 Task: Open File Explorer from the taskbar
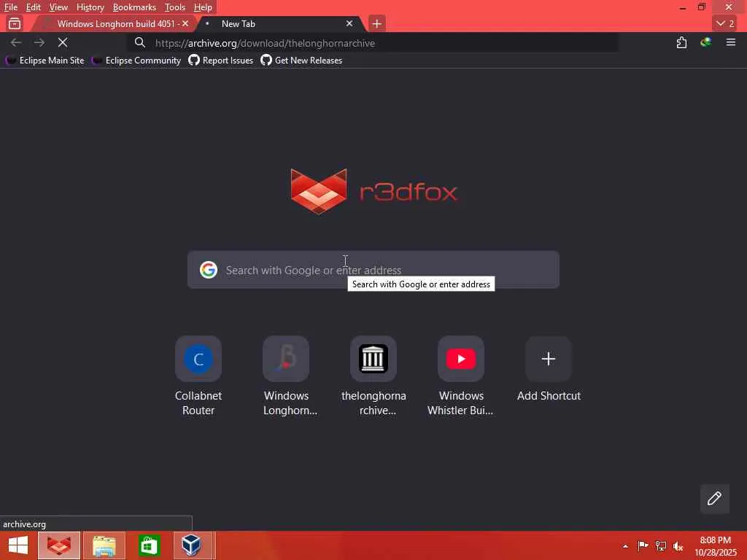(x=104, y=545)
